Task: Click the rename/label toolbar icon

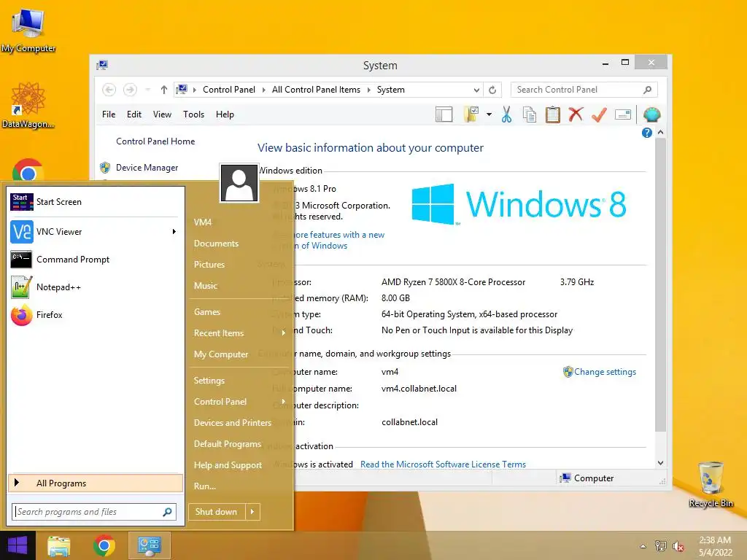Action: [x=623, y=114]
